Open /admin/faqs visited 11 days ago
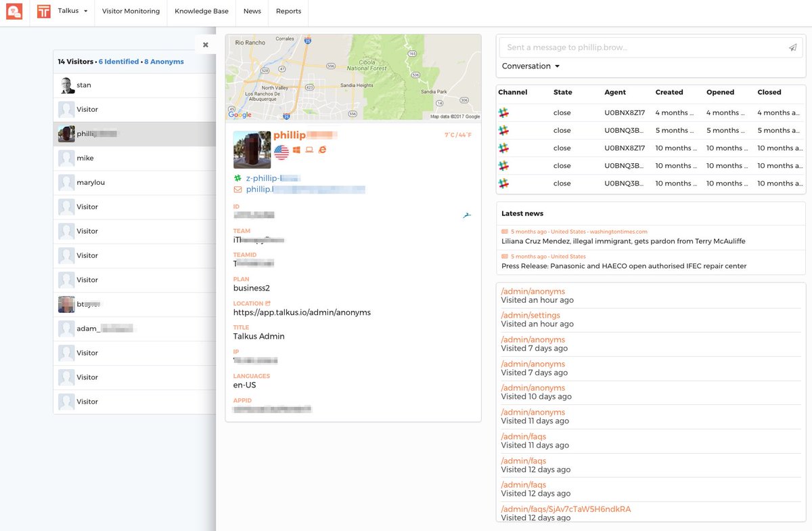Screen dimensions: 812x531 [x=523, y=437]
